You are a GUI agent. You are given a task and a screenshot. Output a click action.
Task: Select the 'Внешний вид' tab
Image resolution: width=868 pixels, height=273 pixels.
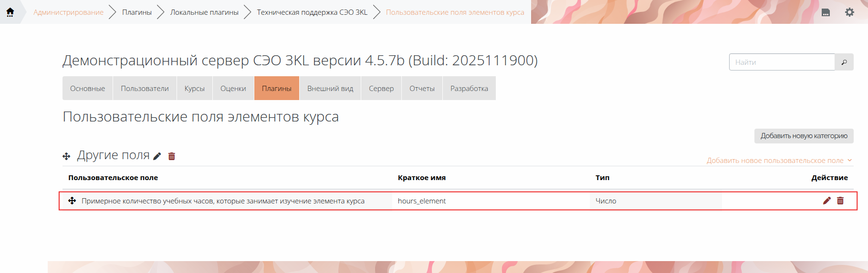[x=330, y=89]
